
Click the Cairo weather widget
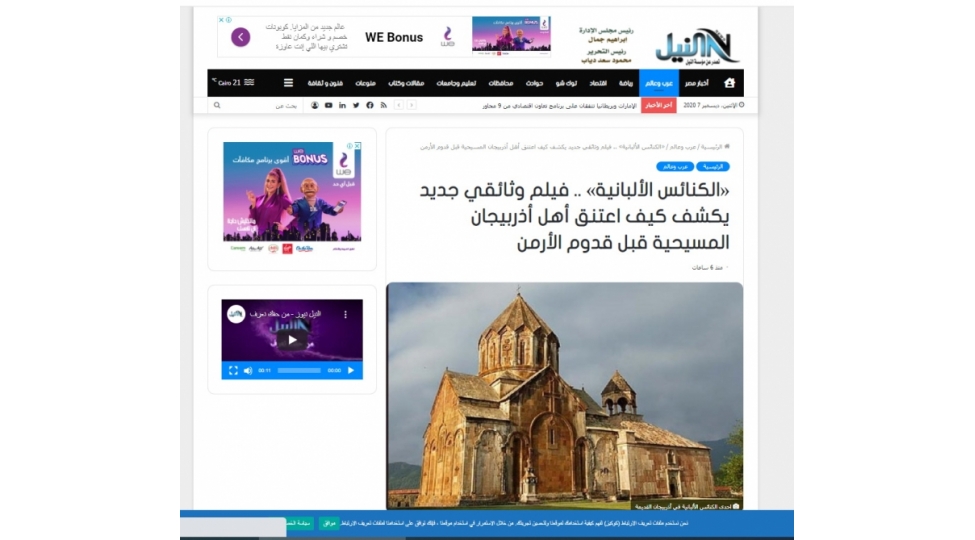click(x=233, y=82)
